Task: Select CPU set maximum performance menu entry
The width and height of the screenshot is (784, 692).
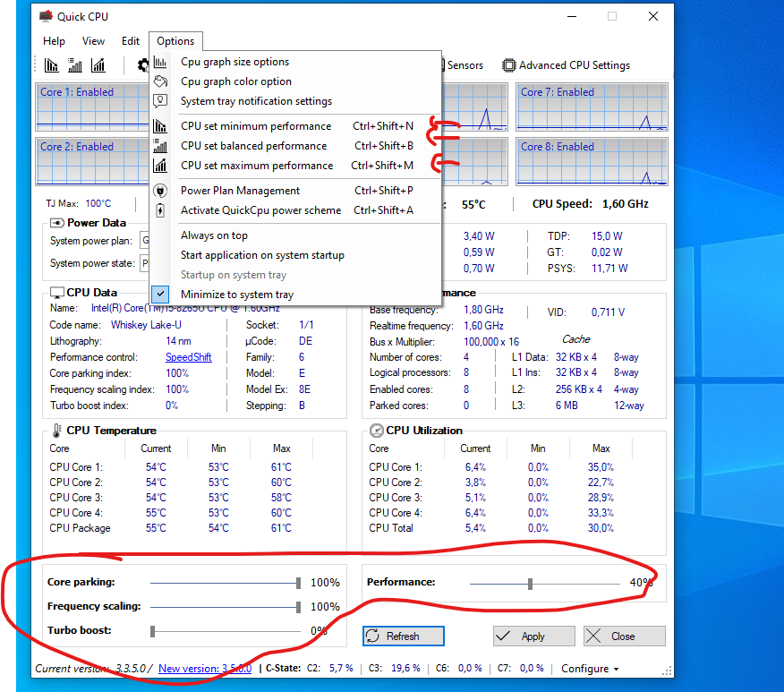Action: tap(256, 166)
